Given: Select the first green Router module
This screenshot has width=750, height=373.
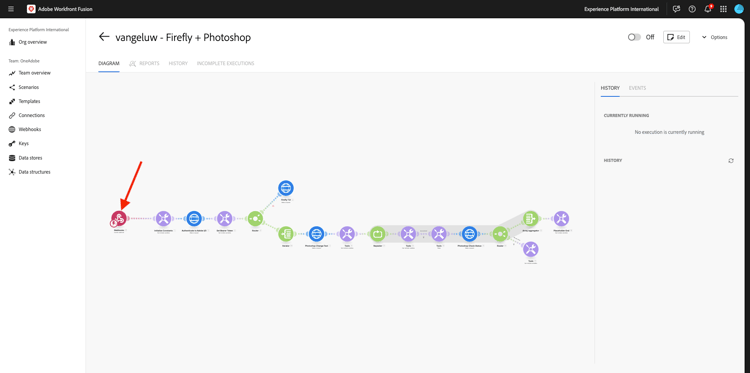Looking at the screenshot, I should [254, 219].
